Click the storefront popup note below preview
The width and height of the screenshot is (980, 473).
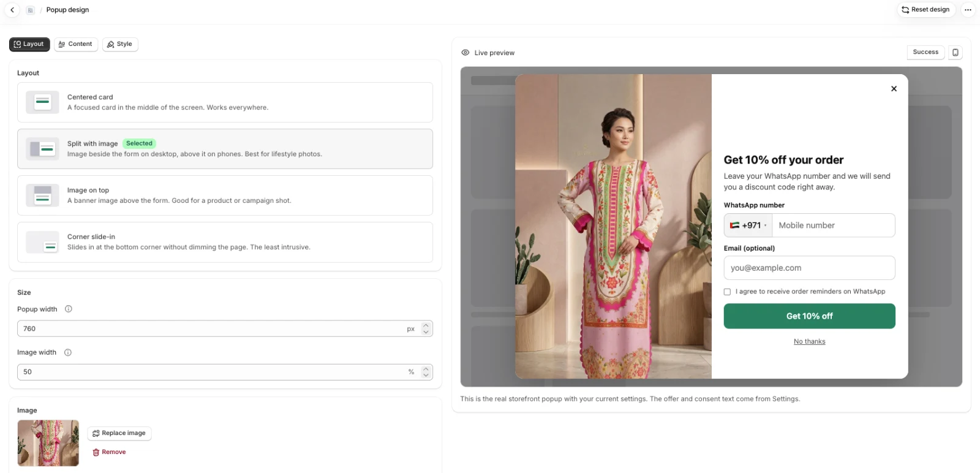pos(630,399)
